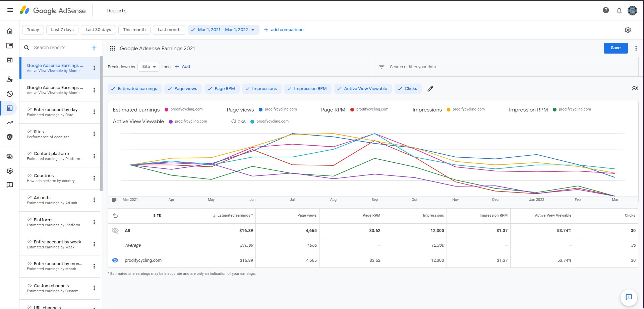The width and height of the screenshot is (644, 309).
Task: Toggle the Estimated earnings metric chip
Action: (x=134, y=89)
